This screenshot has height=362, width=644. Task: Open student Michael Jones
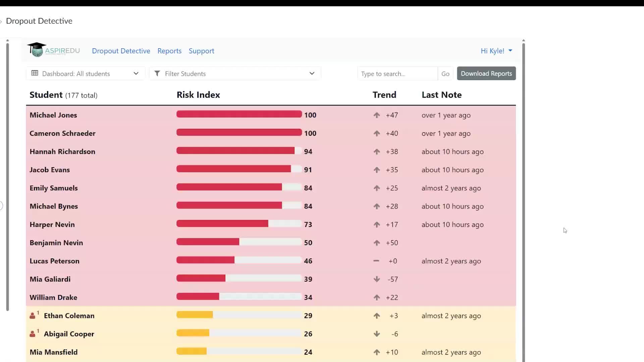53,115
